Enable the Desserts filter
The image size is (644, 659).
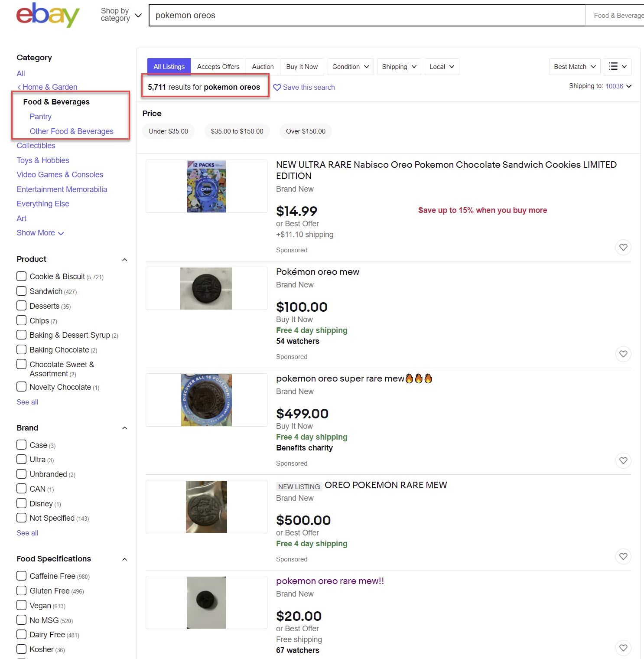coord(21,306)
